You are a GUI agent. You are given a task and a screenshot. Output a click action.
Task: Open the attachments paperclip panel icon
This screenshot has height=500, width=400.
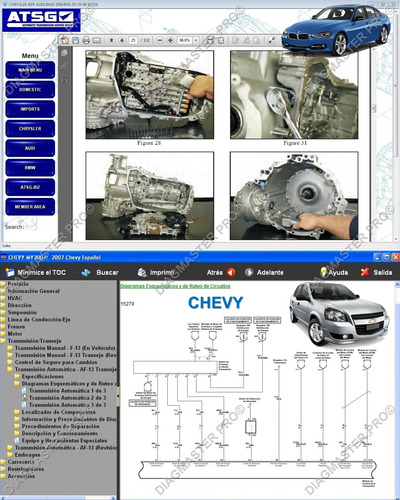64,66
